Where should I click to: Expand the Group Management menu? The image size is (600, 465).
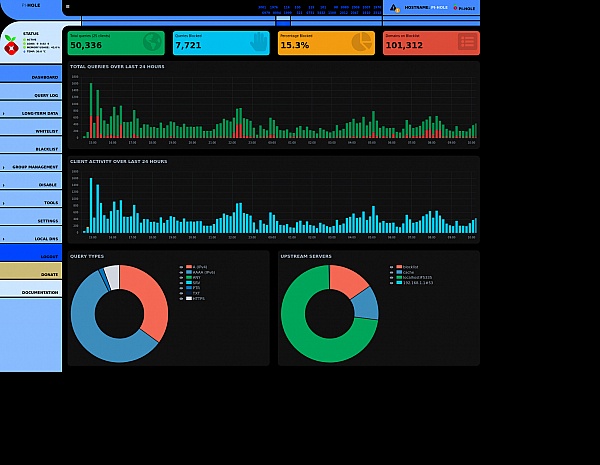click(31, 163)
